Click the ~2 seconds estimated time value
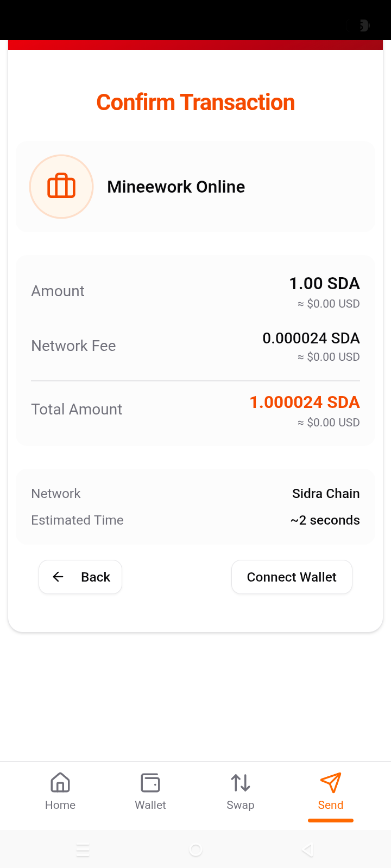The height and width of the screenshot is (868, 391). (325, 520)
